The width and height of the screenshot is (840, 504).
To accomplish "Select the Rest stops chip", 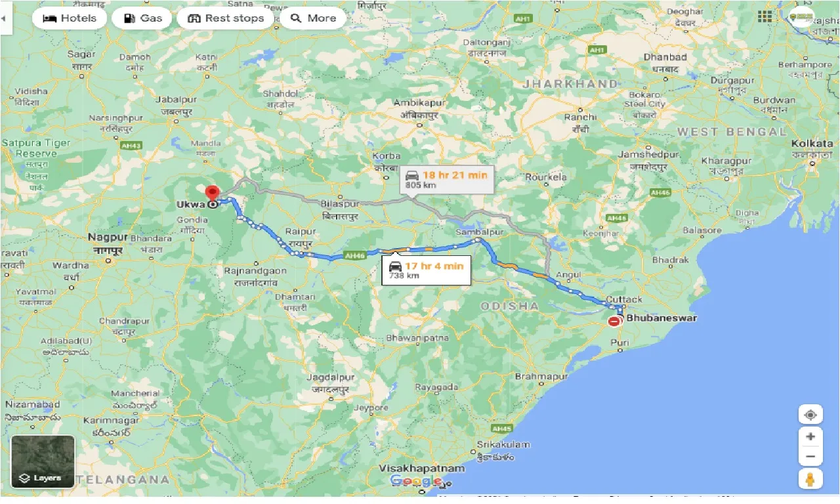I will point(225,18).
